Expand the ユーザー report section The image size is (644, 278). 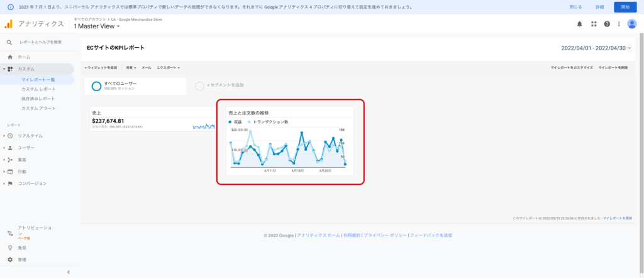pyautogui.click(x=4, y=148)
